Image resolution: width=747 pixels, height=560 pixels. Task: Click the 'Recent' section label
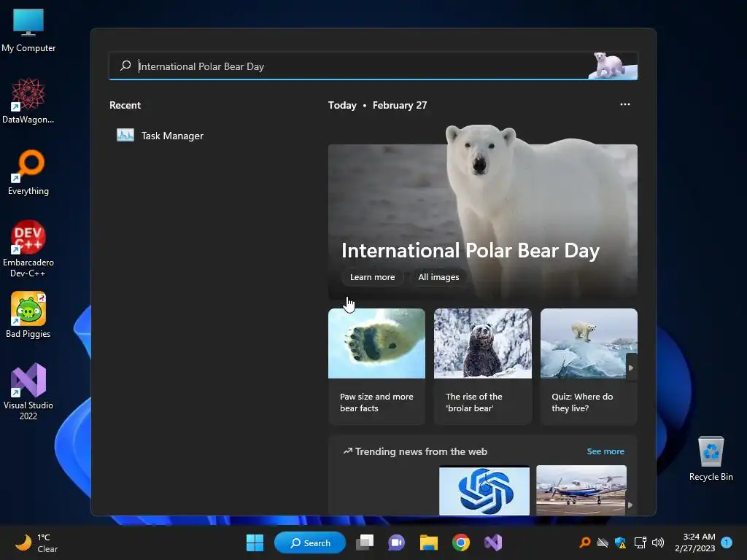pyautogui.click(x=125, y=105)
